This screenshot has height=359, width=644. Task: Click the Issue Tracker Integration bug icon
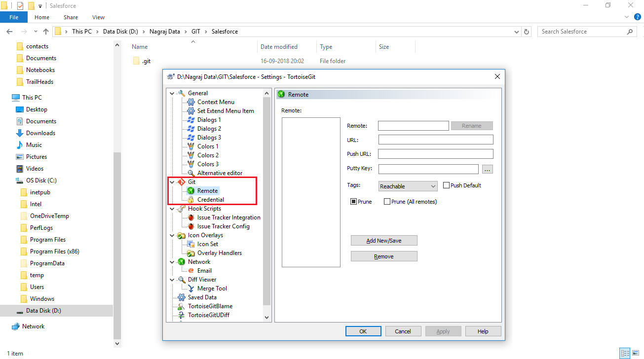[x=190, y=217]
